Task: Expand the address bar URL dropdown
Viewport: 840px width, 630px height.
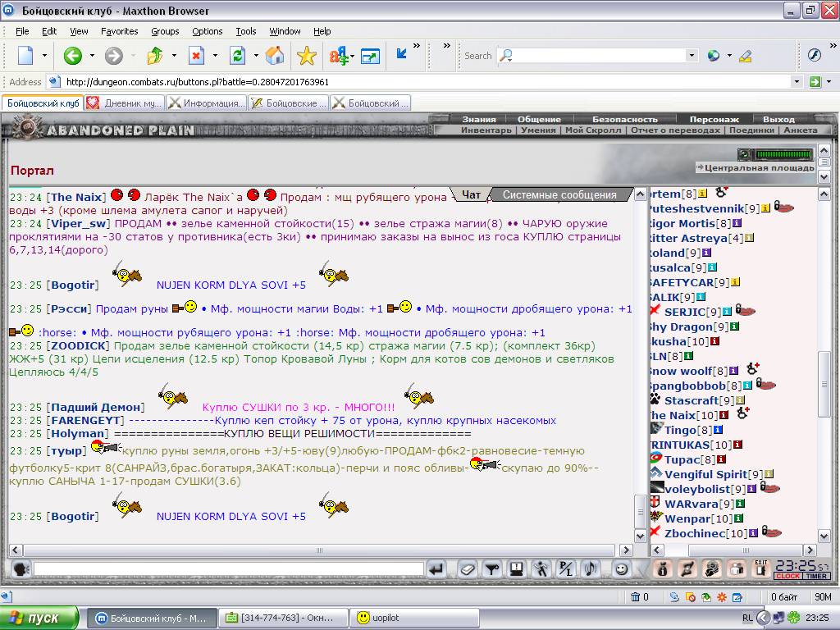Action: (797, 82)
